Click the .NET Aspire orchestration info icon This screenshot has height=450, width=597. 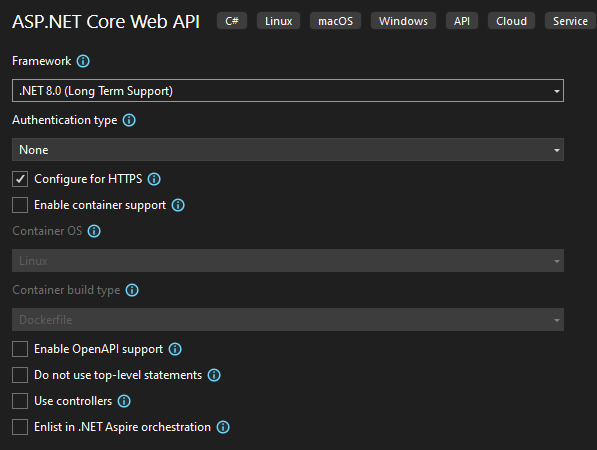point(223,427)
